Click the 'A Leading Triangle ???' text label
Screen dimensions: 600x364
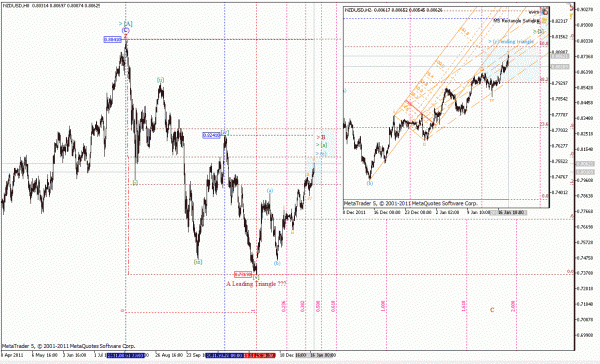tap(256, 284)
